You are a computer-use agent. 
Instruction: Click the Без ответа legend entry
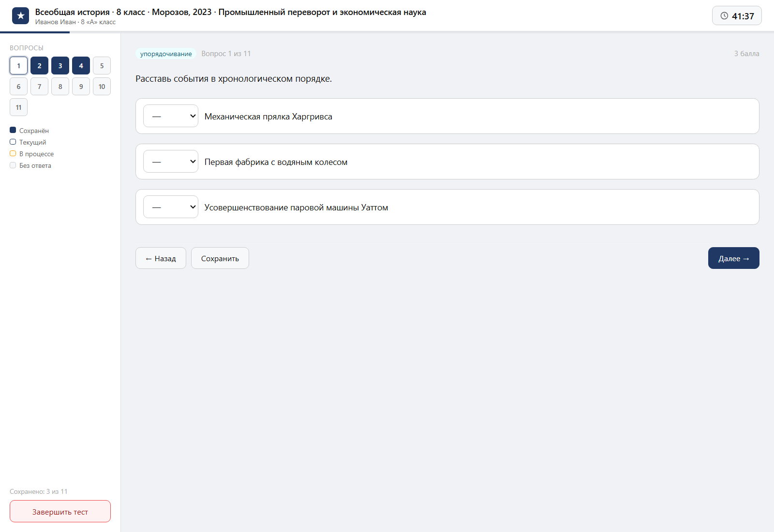pyautogui.click(x=30, y=165)
